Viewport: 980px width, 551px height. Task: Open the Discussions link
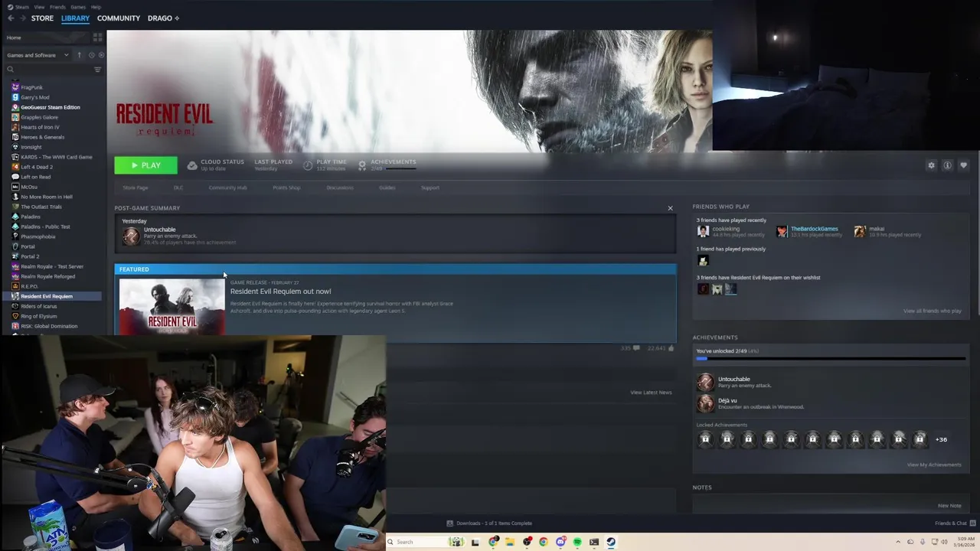(340, 187)
